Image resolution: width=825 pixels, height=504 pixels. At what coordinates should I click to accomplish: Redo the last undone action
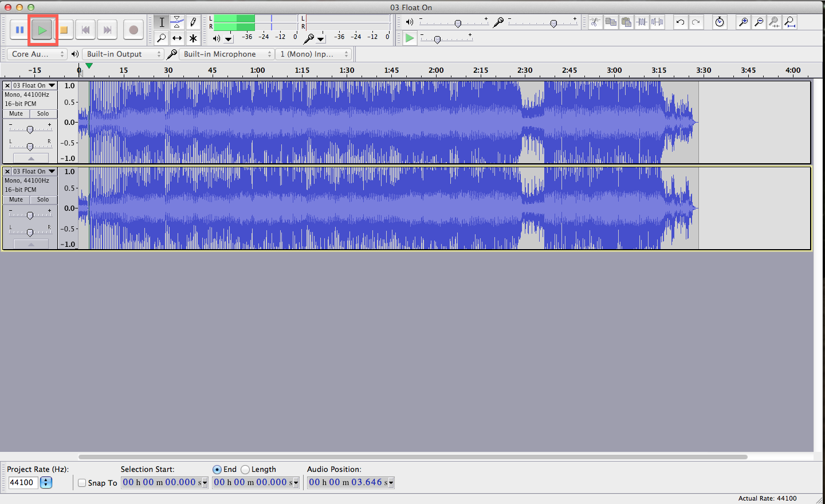click(x=696, y=22)
